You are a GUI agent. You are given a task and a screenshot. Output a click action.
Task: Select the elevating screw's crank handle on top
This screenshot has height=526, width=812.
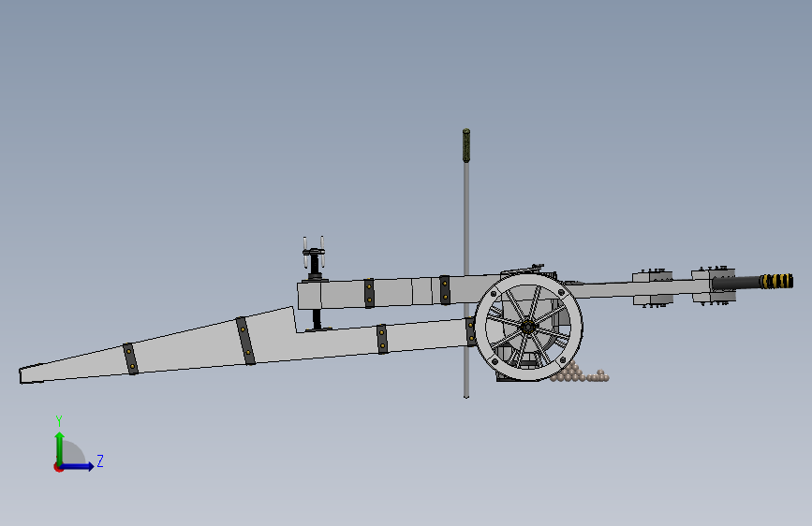(314, 252)
